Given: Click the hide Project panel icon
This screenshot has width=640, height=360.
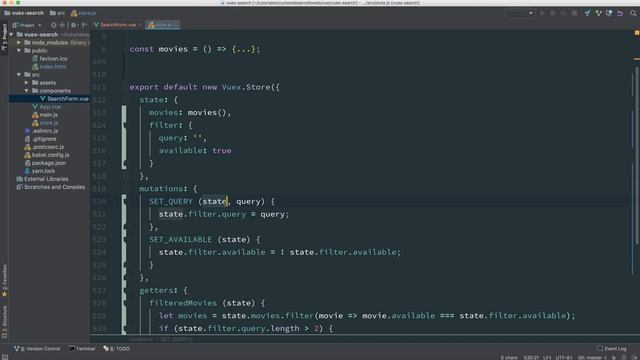Looking at the screenshot, I should pyautogui.click(x=84, y=25).
